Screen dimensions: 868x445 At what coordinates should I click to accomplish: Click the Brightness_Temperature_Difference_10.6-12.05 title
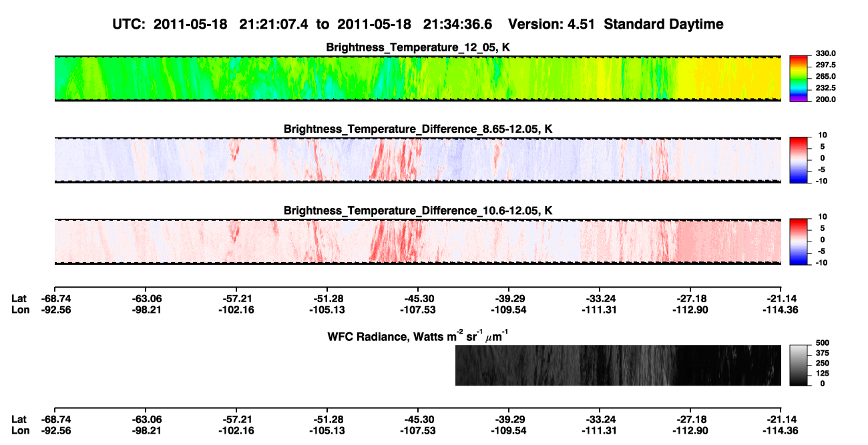click(418, 210)
